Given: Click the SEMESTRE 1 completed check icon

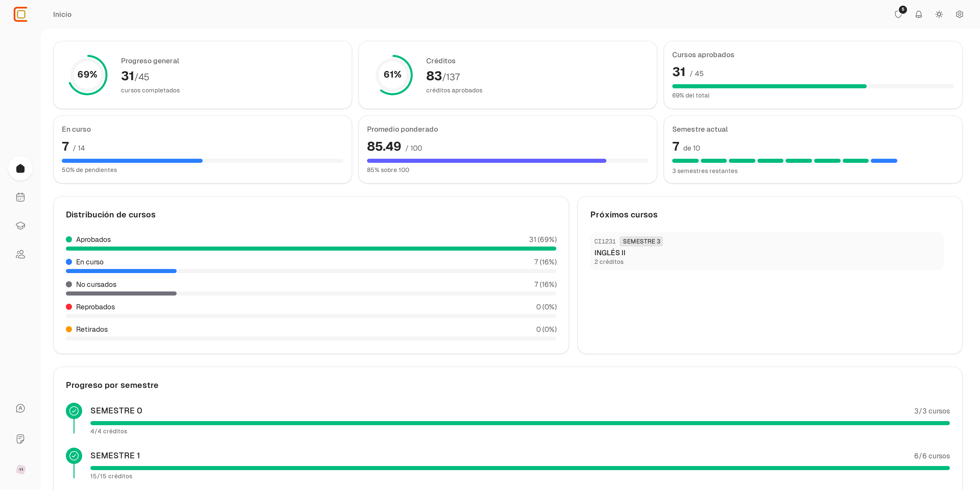Looking at the screenshot, I should click(x=74, y=456).
